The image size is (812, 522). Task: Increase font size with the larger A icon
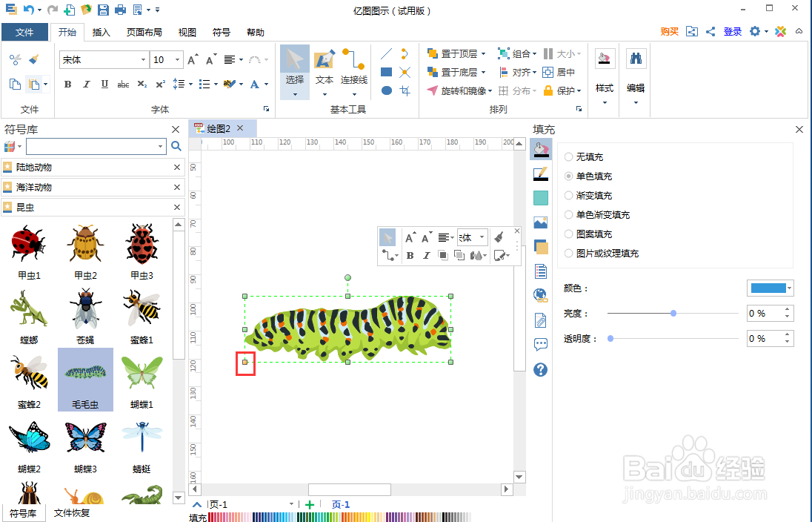coord(193,59)
